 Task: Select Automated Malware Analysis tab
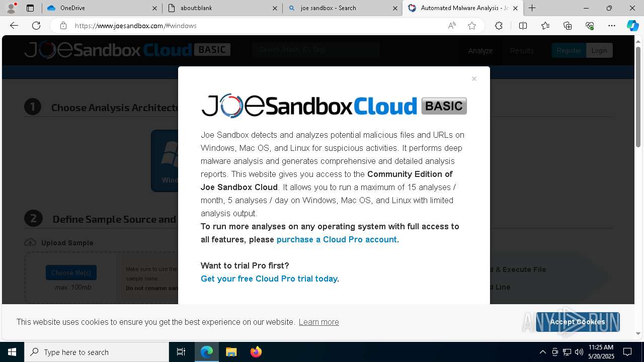tap(463, 8)
